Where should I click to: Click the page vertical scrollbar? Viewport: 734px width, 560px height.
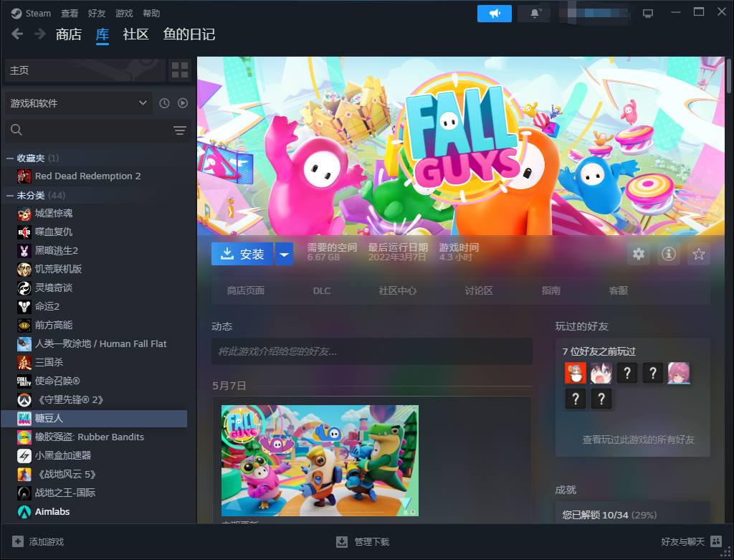tap(729, 75)
